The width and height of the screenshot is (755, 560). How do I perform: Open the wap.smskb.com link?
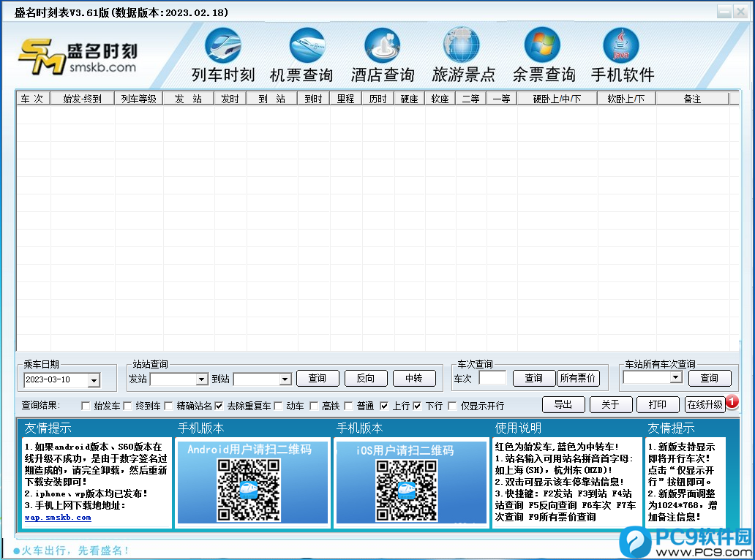point(58,518)
